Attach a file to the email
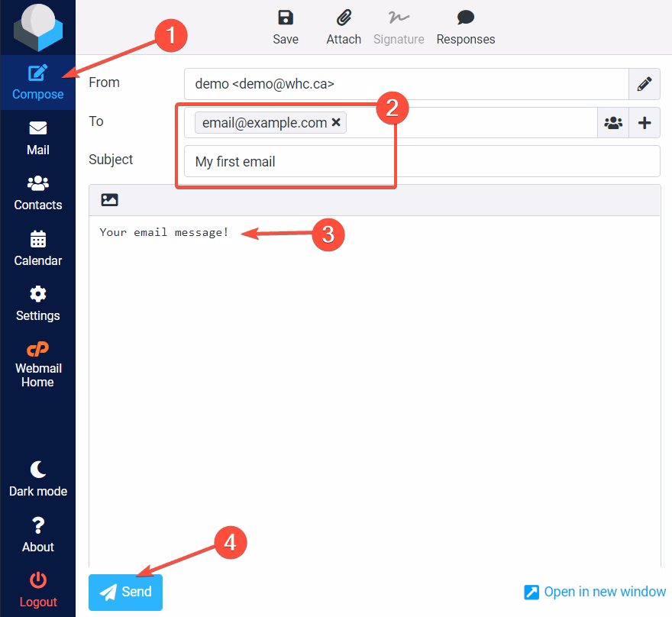 344,24
